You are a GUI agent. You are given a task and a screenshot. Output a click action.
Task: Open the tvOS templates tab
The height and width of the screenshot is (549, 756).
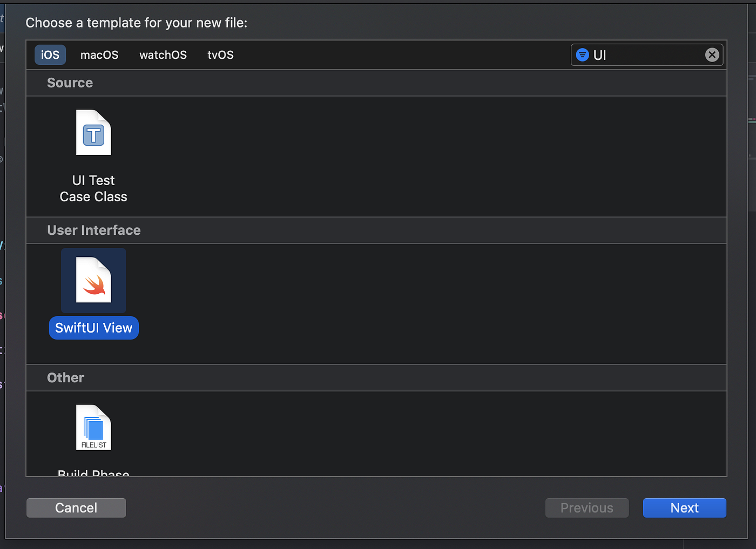220,55
